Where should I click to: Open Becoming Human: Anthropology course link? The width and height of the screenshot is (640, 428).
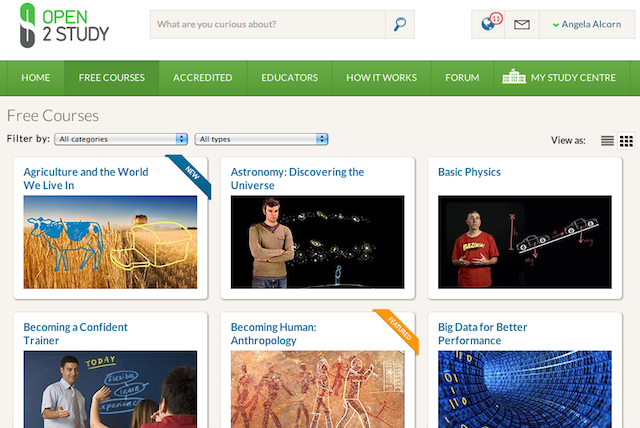click(x=273, y=334)
